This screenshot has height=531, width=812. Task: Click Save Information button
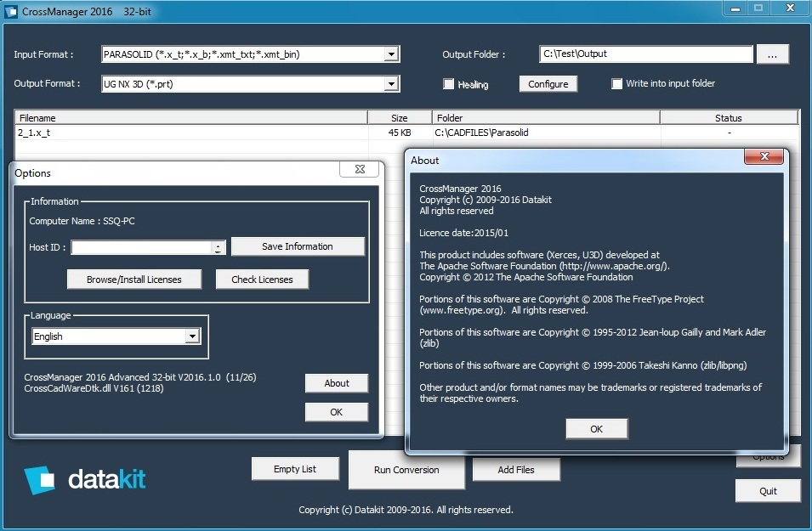[298, 246]
